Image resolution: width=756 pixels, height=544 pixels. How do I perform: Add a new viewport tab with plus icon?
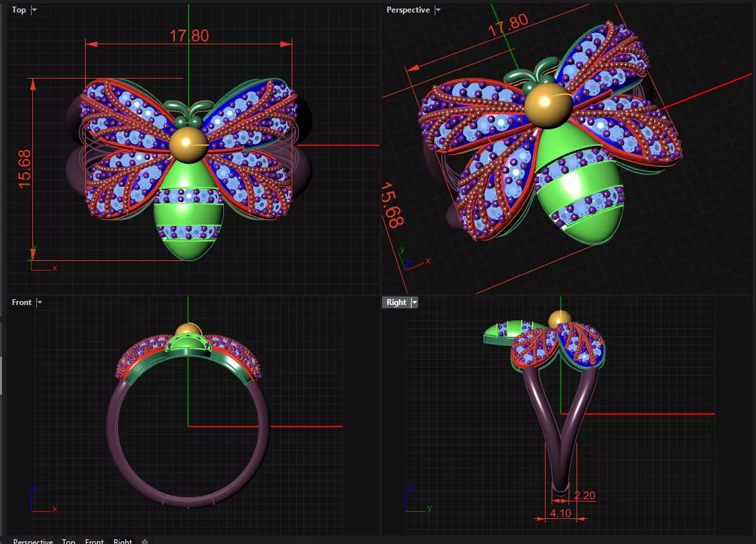click(x=144, y=541)
